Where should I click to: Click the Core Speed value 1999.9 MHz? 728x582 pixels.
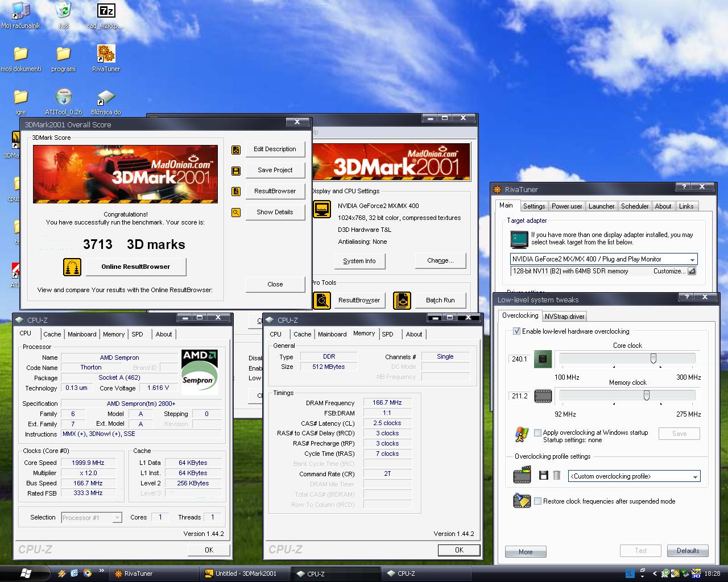click(88, 463)
